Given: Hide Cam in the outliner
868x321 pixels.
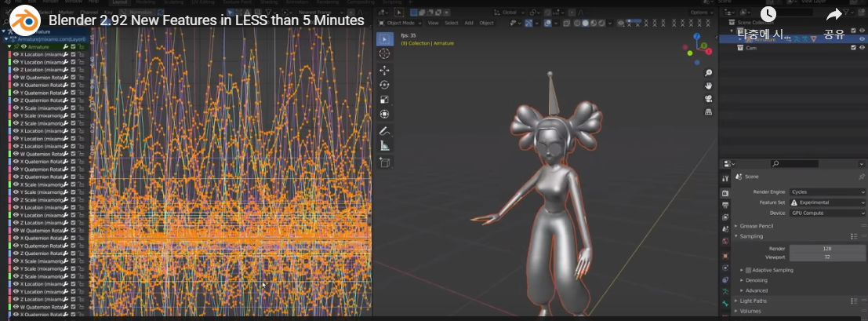Looking at the screenshot, I should [x=862, y=48].
